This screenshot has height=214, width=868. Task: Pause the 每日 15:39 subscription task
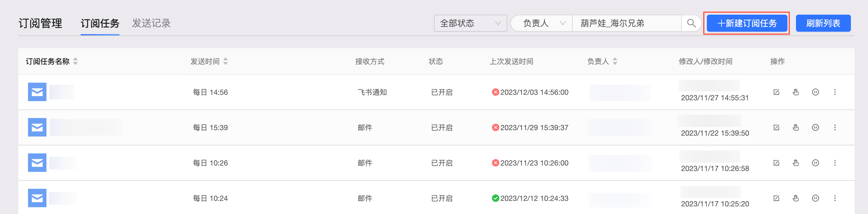click(815, 127)
